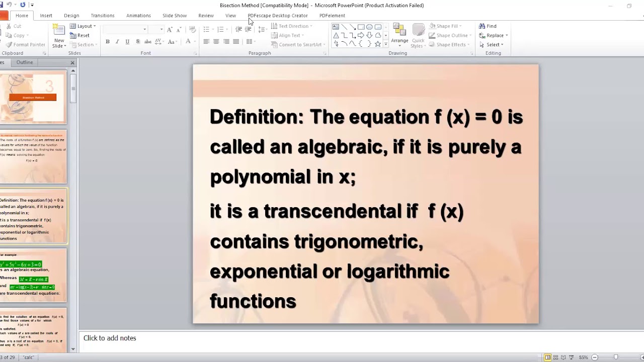644x362 pixels.
Task: Select the Bisection Method title slide thumbnail
Action: tap(33, 97)
